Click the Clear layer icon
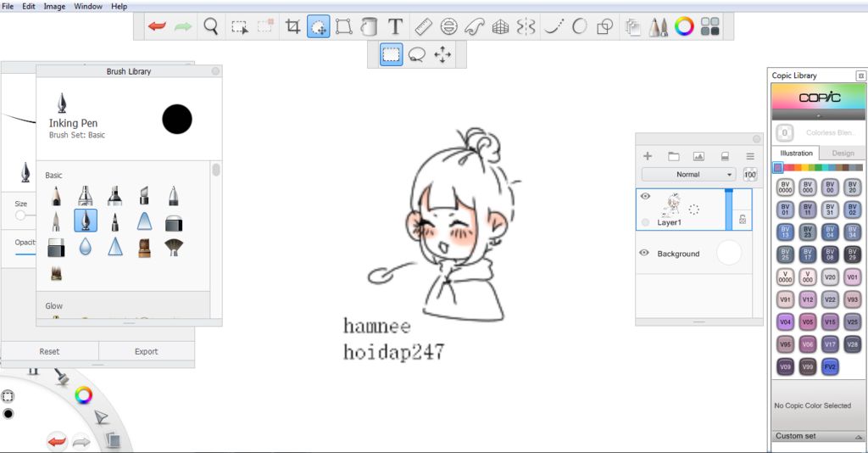This screenshot has height=453, width=868. 725,157
